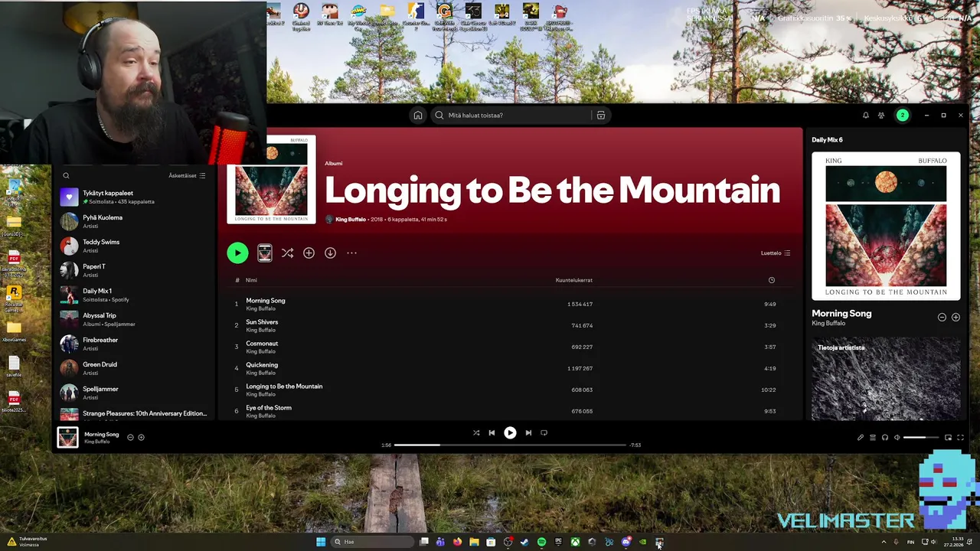
Task: Click the plus icon beside Morning Song in the right panel
Action: click(955, 318)
